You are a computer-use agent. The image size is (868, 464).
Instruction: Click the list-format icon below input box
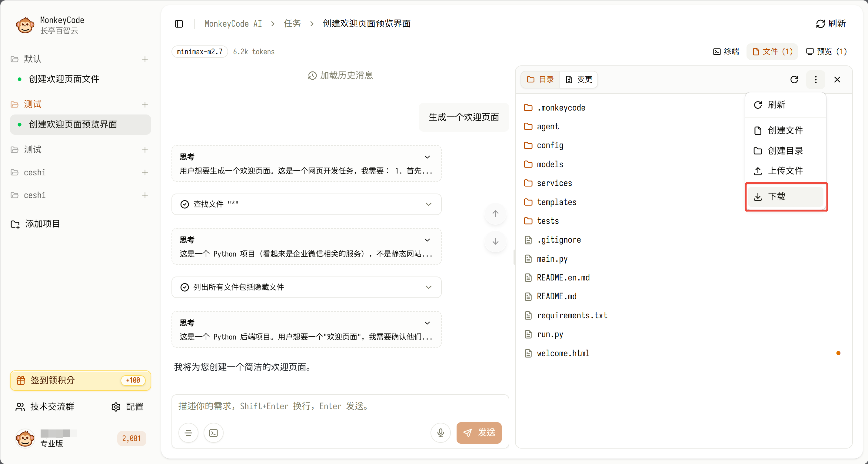coord(188,433)
